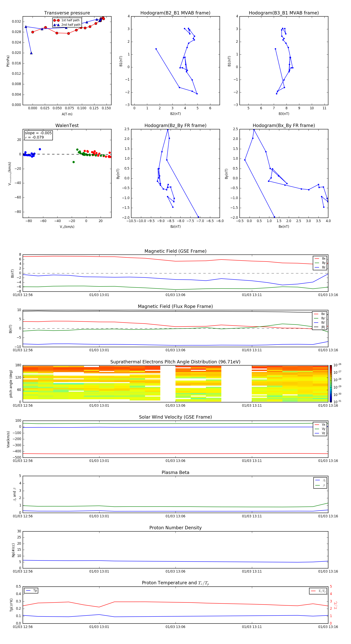This screenshot has width=351, height=644.
Task: Click the 'Bx(nT)' axis label under hodogram
Action: coord(284,227)
